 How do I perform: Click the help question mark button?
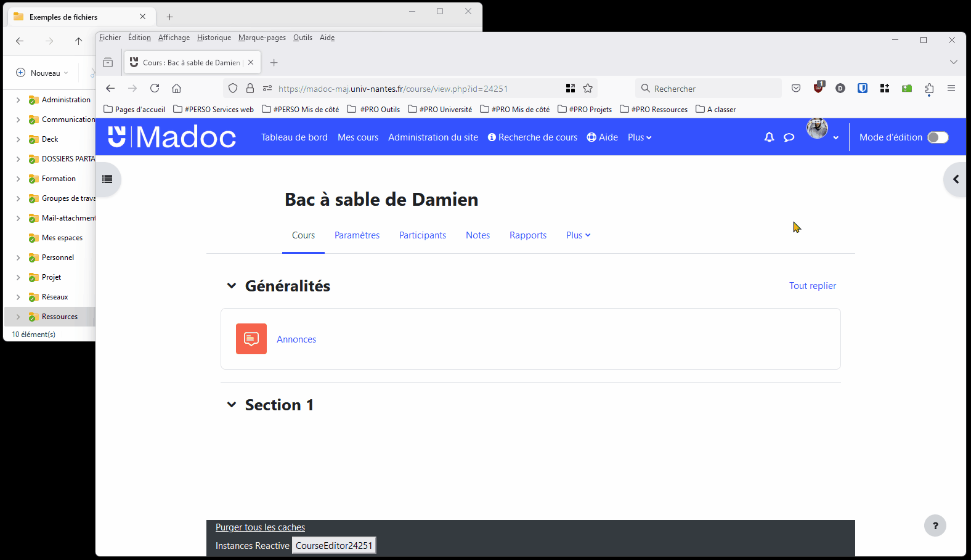[x=935, y=526]
